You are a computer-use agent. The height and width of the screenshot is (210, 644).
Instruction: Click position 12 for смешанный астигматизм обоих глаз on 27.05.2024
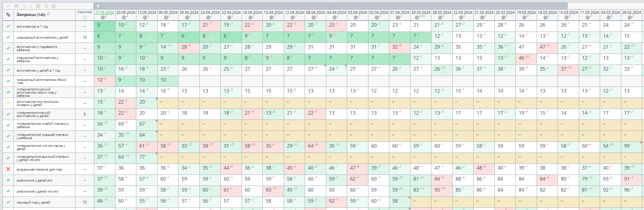pos(100,80)
